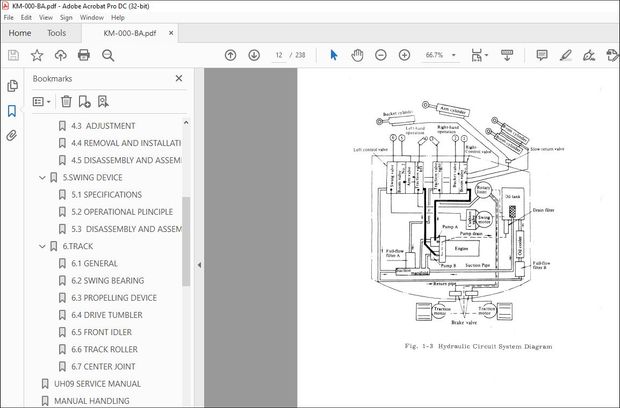Click bookmarks scrollbar up arrow

pos(186,123)
